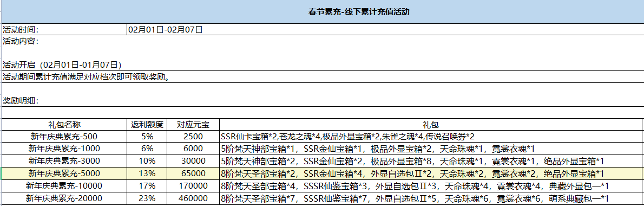
Task: Select the 返利额度 header cell
Action: point(147,125)
